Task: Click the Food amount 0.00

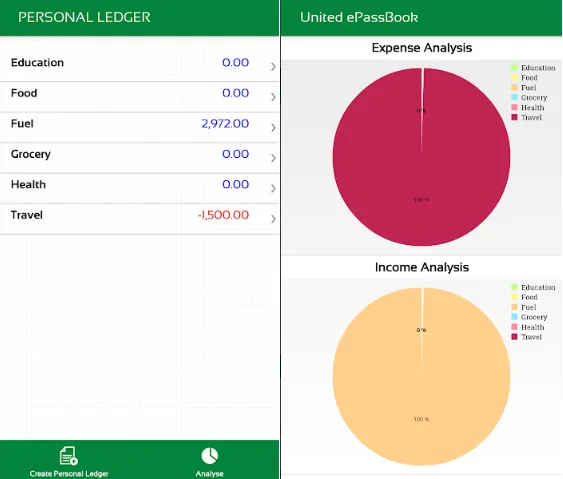Action: (236, 93)
